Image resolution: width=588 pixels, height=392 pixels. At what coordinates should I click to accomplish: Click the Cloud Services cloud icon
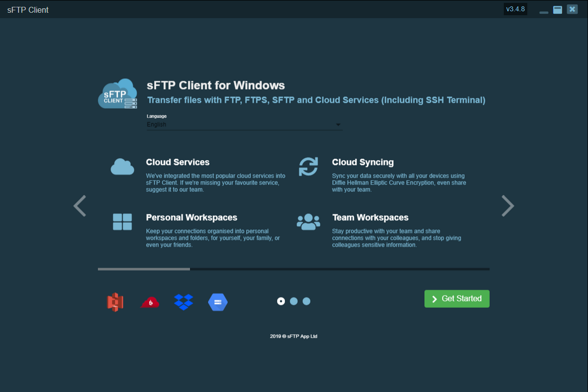coord(122,167)
